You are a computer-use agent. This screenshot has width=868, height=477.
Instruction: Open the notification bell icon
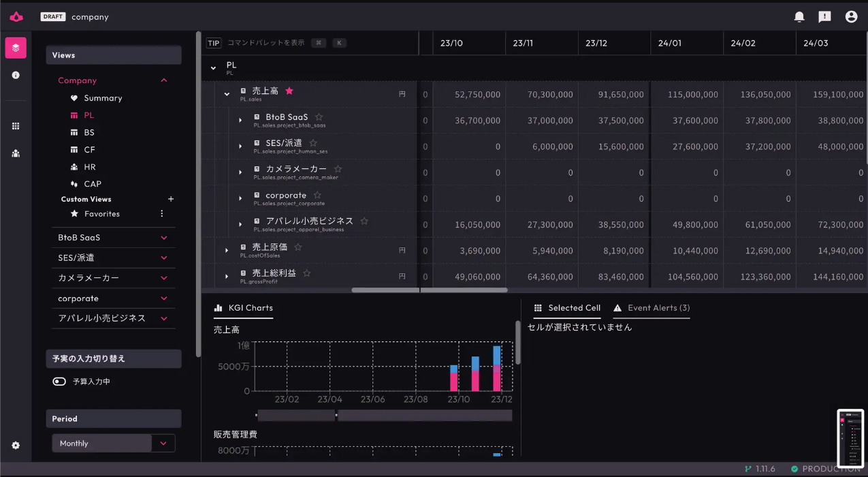coord(799,16)
